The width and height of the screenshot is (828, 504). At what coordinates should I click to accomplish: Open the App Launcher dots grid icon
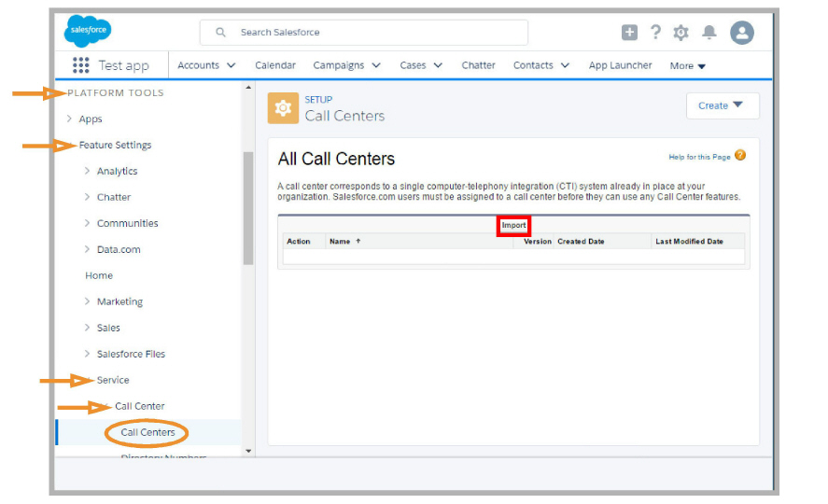click(x=81, y=65)
